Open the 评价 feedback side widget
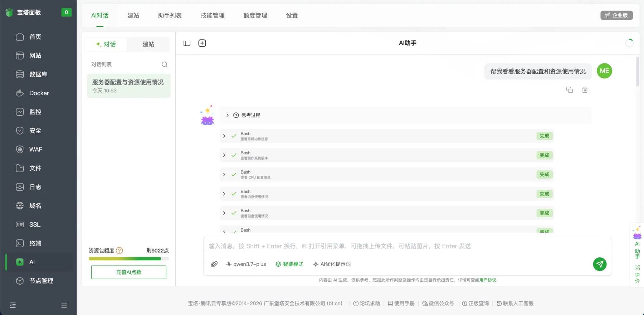Screen dimensions: 644x315 point(637,274)
